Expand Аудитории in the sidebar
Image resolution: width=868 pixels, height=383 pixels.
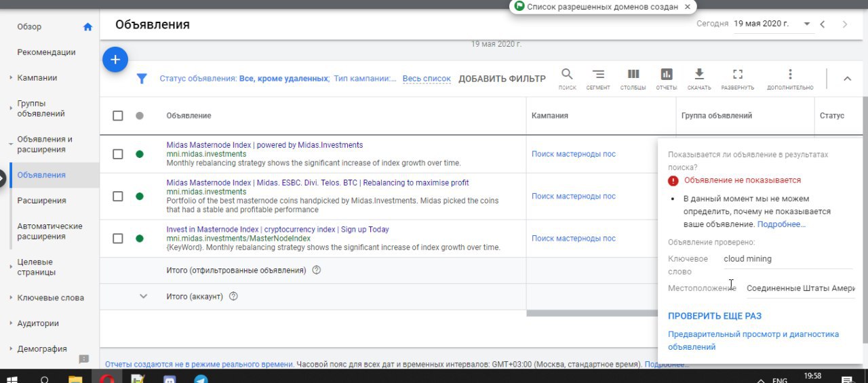click(x=11, y=323)
